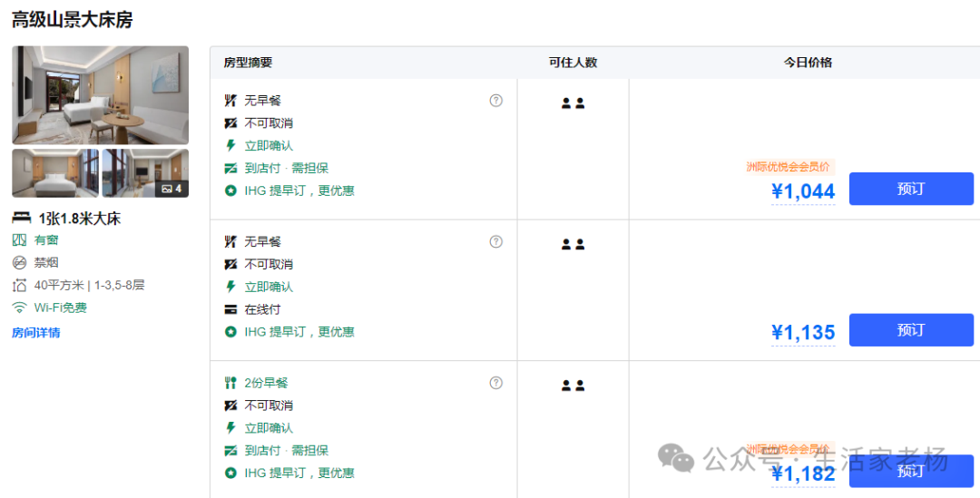This screenshot has width=980, height=498.
Task: Click the 洲际优悦会会员价 tag above ¥1,044
Action: 789,167
